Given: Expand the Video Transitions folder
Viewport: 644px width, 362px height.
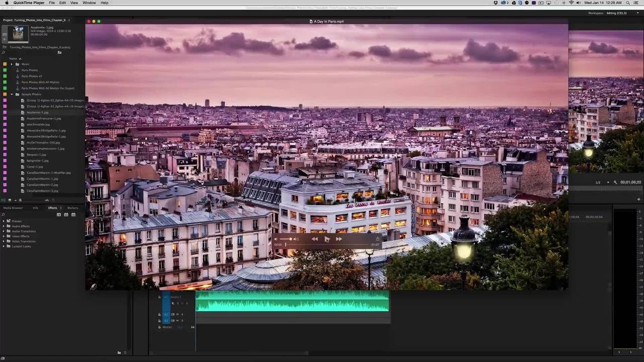Looking at the screenshot, I should (4, 241).
